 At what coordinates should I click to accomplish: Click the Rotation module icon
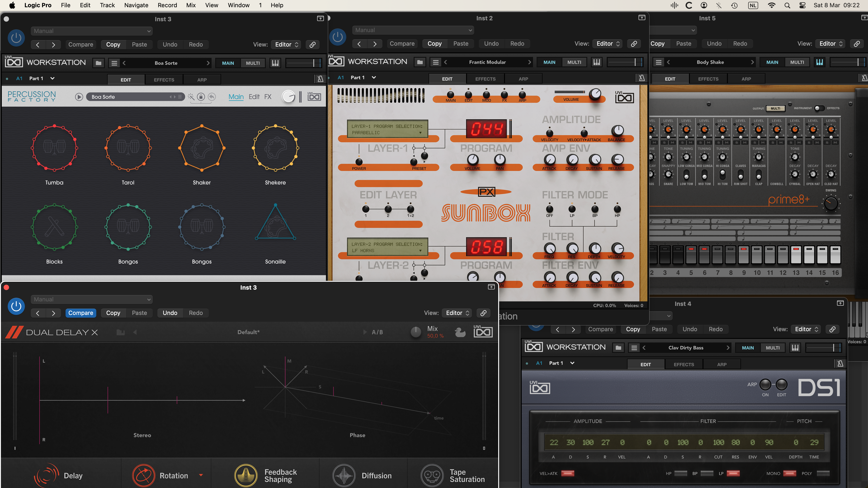(x=144, y=475)
